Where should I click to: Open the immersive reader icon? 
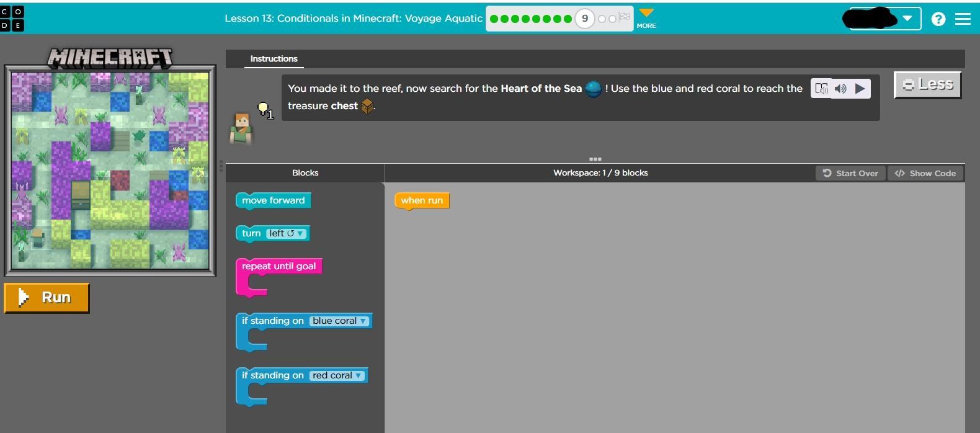pyautogui.click(x=821, y=89)
